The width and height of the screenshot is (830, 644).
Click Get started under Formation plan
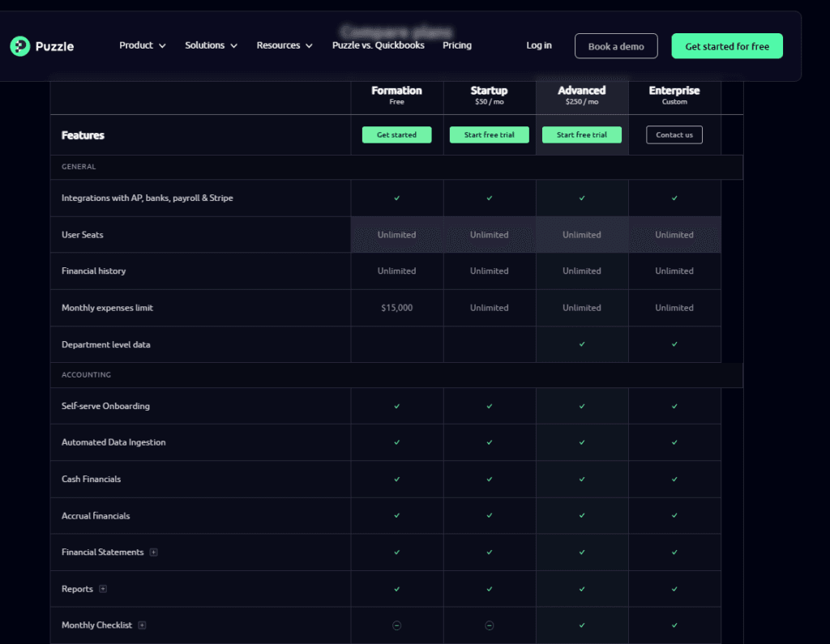click(396, 135)
